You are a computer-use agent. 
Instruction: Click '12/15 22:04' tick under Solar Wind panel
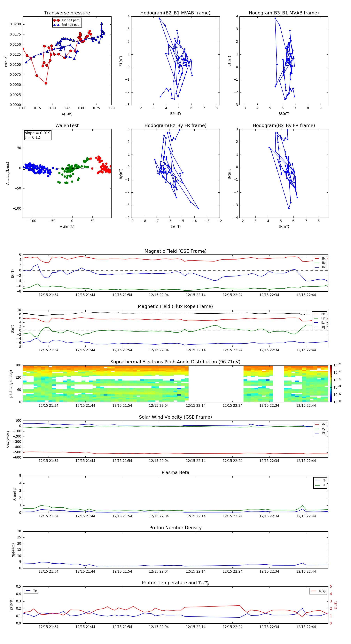click(x=159, y=461)
